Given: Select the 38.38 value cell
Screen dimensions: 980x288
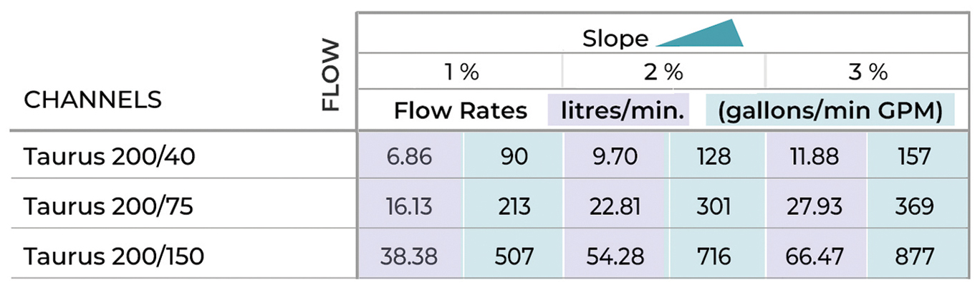Looking at the screenshot, I should (x=410, y=256).
